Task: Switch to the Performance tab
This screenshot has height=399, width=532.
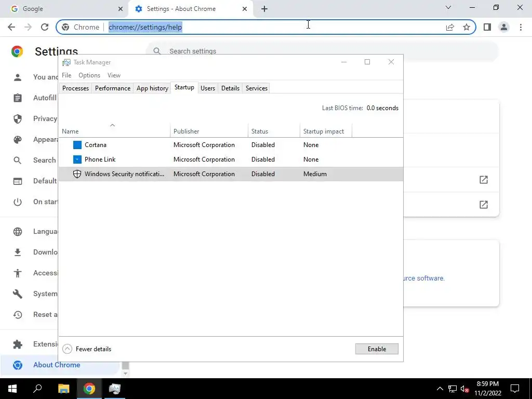Action: pyautogui.click(x=113, y=88)
